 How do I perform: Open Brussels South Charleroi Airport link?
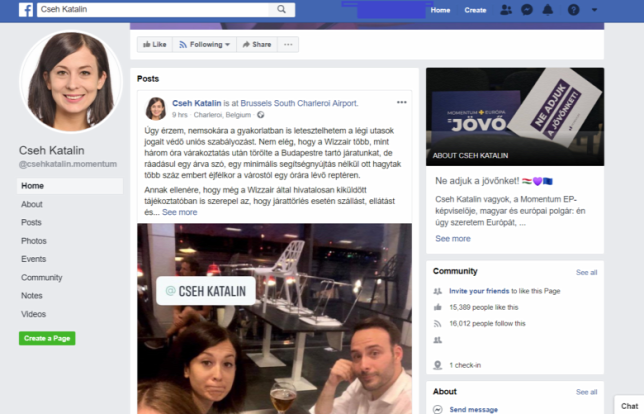tap(299, 103)
